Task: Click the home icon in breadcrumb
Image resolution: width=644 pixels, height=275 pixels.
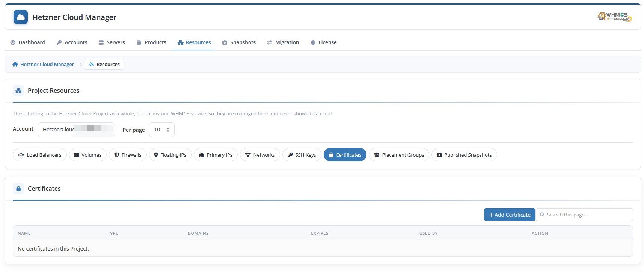Action: (15, 64)
